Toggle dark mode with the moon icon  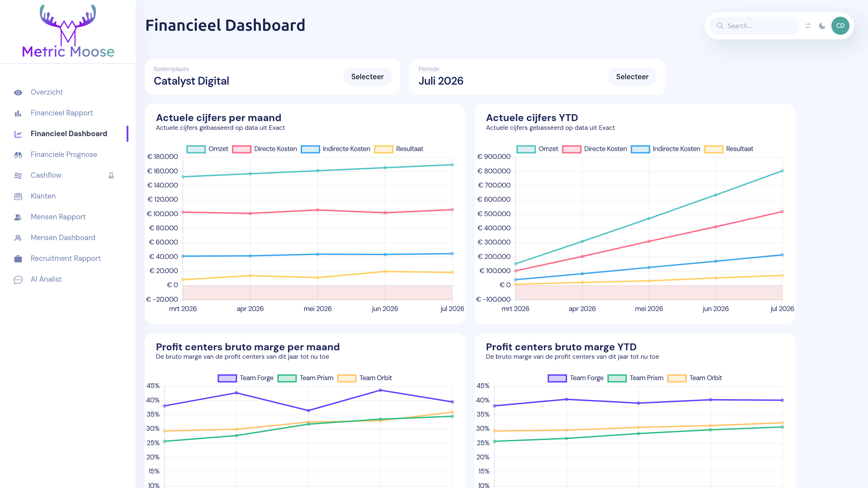822,26
